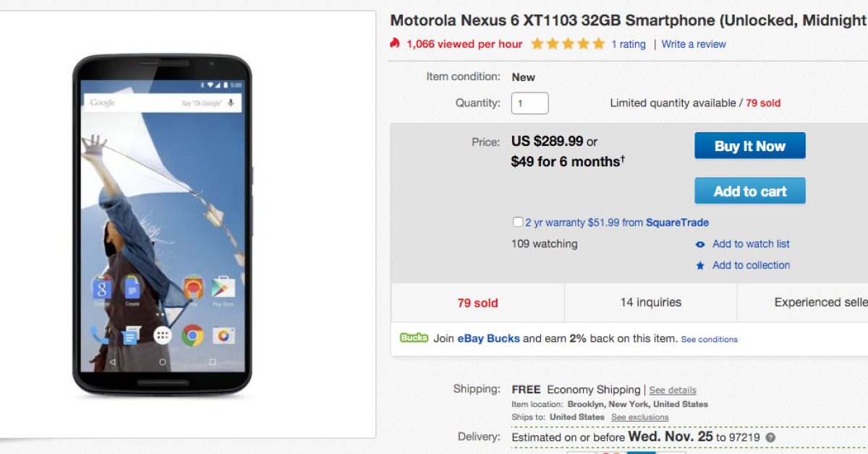Click the Nexus 6 product image
868x454 pixels.
pyautogui.click(x=162, y=224)
